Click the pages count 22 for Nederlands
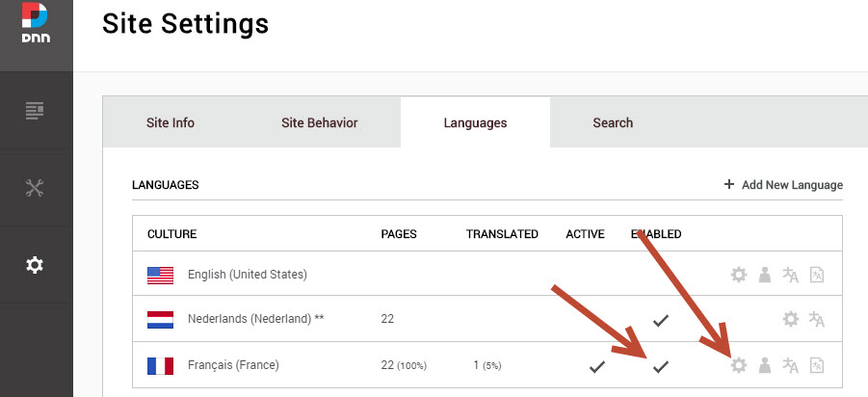 coord(387,319)
